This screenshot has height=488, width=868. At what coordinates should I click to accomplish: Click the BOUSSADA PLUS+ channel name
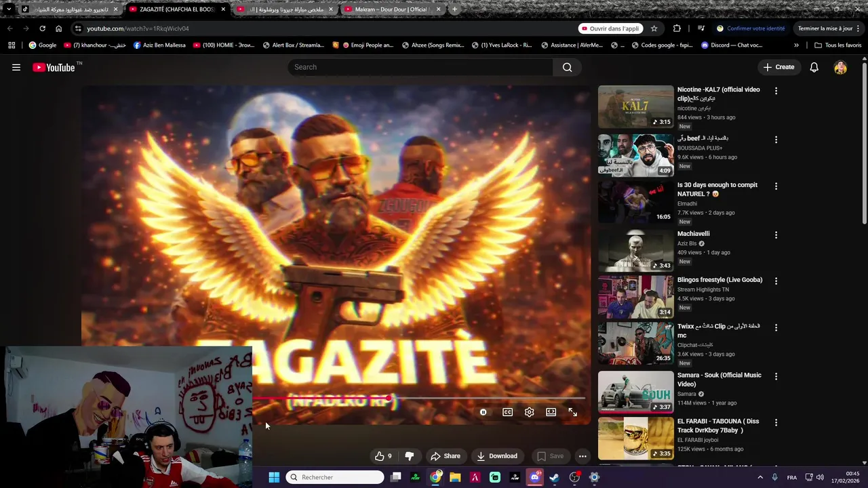coord(699,148)
